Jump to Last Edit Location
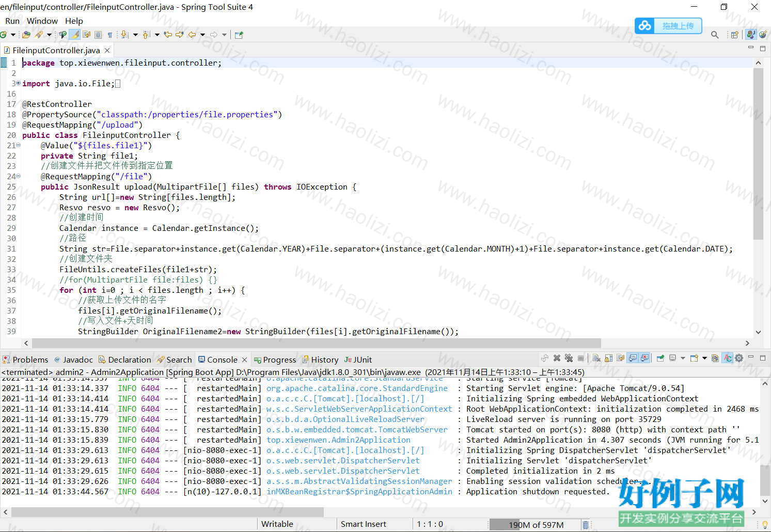Viewport: 771px width, 532px height. pyautogui.click(x=168, y=35)
